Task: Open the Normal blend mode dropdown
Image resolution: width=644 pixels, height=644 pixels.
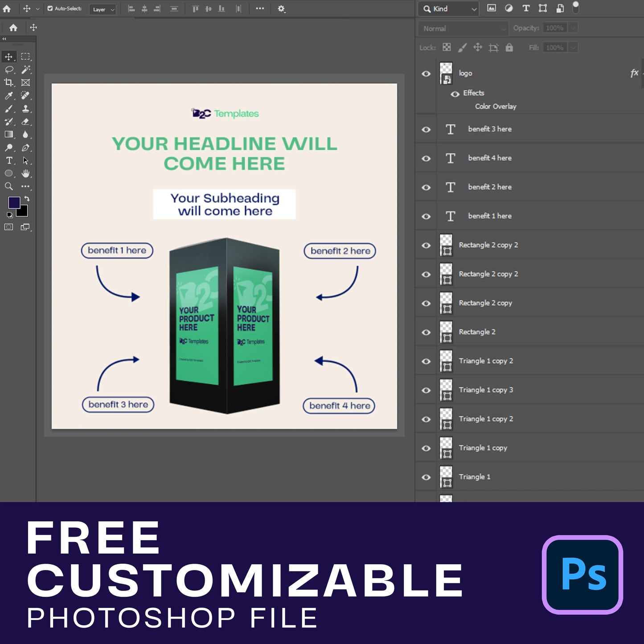Action: (x=463, y=29)
